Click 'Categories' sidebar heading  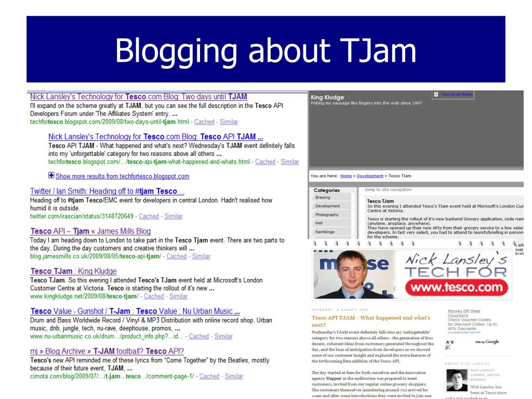tap(327, 190)
